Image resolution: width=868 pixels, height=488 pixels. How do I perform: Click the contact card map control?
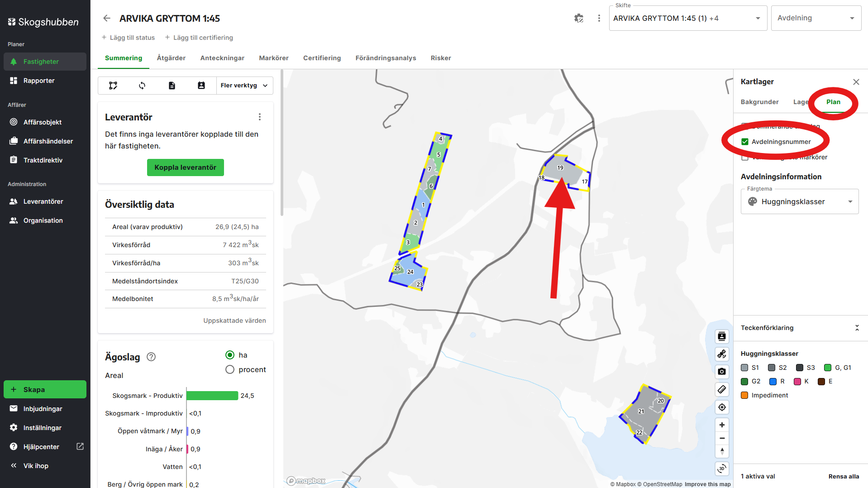pyautogui.click(x=722, y=336)
